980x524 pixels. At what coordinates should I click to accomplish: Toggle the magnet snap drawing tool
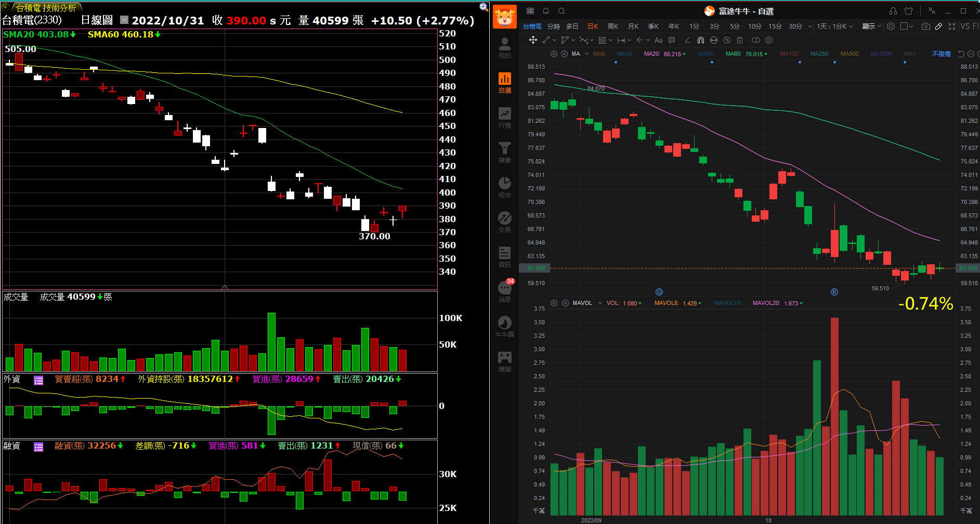point(700,40)
